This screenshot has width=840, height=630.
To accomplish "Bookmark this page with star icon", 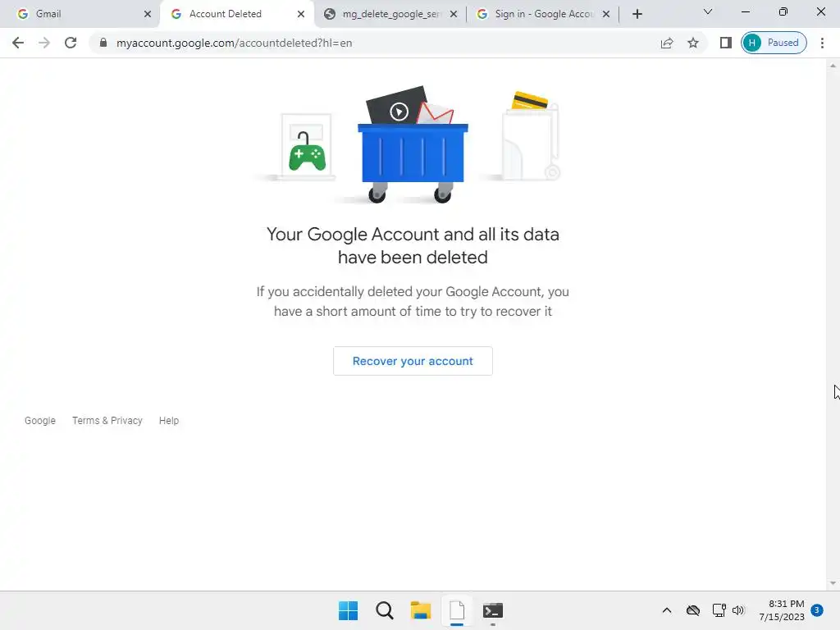I will coord(693,43).
